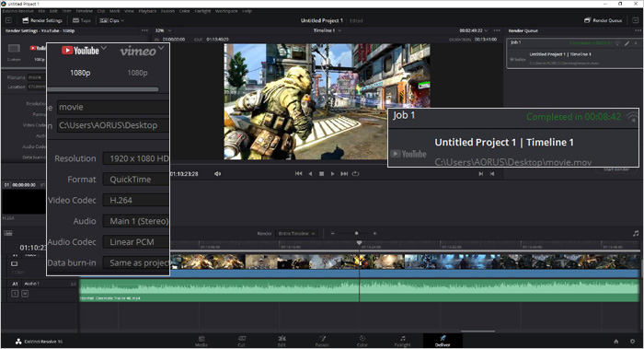644x349 pixels.
Task: Adjust the timeline zoom slider handle
Action: (357, 234)
